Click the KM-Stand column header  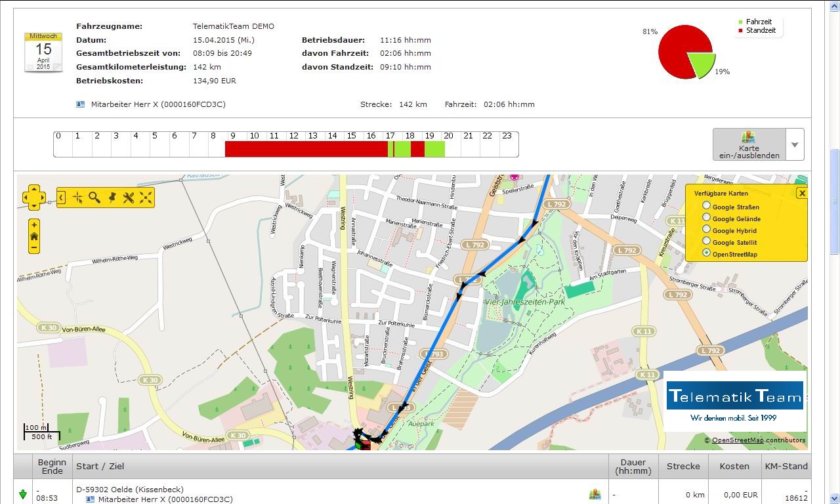tap(786, 466)
